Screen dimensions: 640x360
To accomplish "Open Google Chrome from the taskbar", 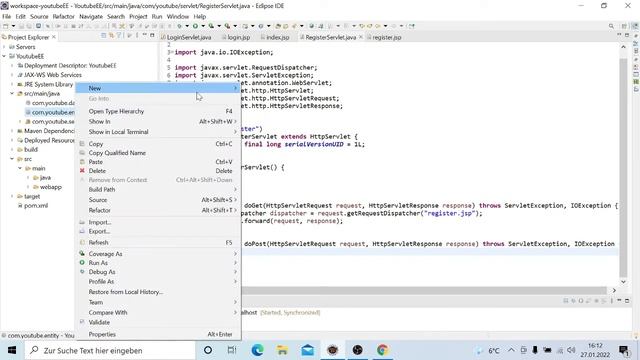I will [382, 350].
